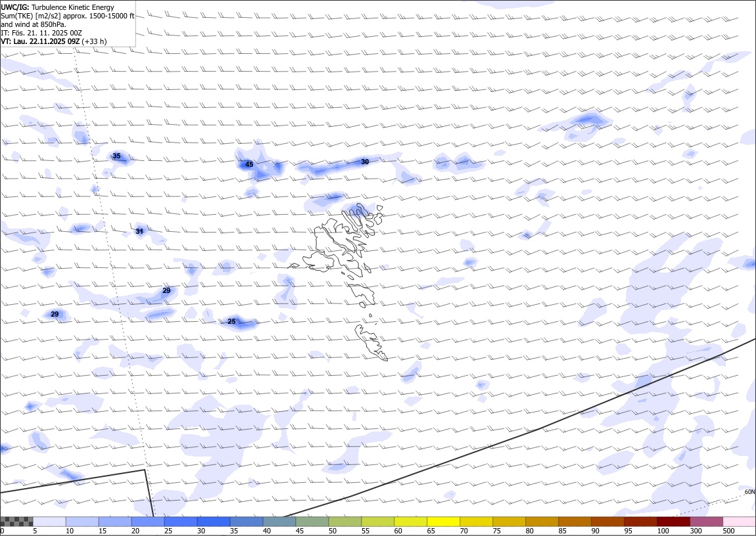Pick the 15–20 legend color swatch
This screenshot has width=756, height=536.
click(115, 522)
